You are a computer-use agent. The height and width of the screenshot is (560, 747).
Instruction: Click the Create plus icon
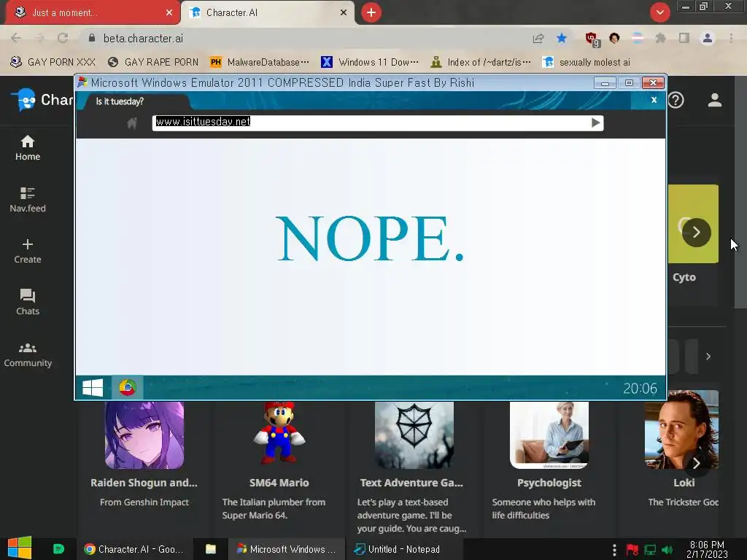pos(28,244)
